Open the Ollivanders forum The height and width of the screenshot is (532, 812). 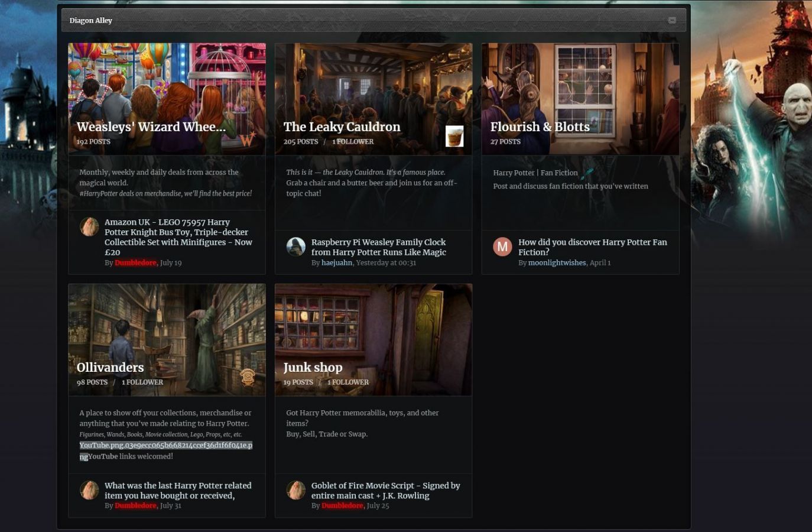click(x=110, y=367)
